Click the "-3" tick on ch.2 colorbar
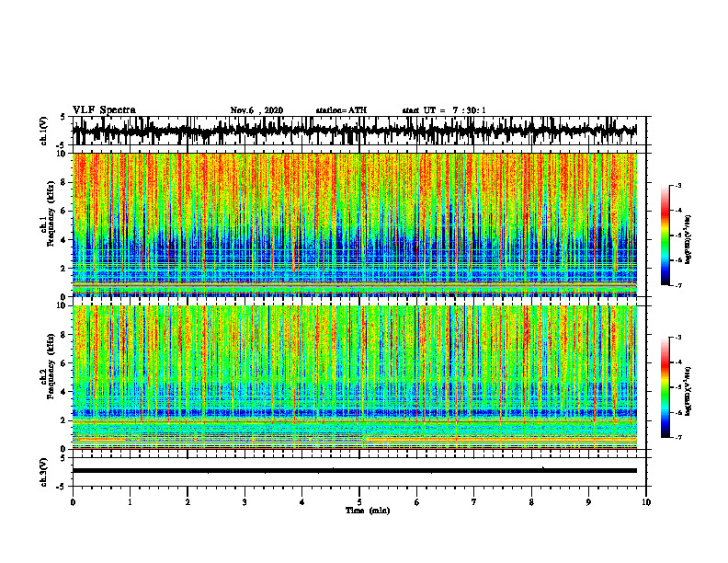728x563 pixels. (678, 338)
